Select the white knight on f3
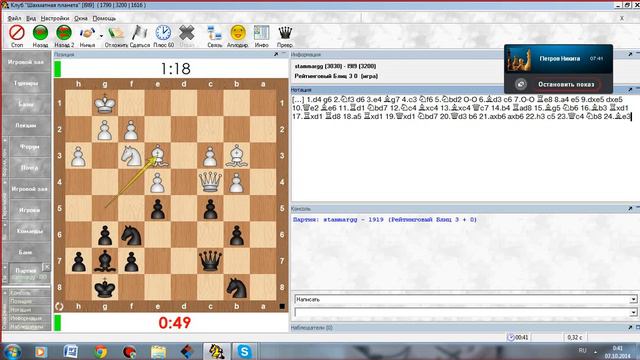Screen dimensions: 640x360 click(131, 156)
